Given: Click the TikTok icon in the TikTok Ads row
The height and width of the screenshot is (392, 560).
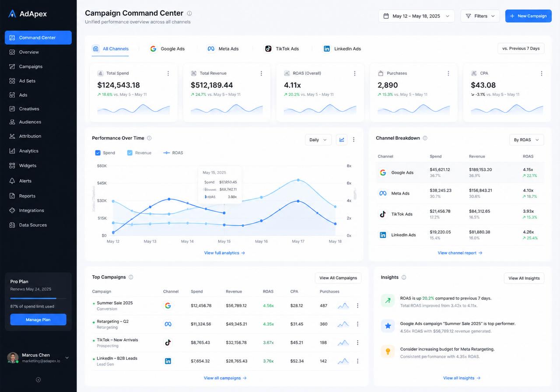Looking at the screenshot, I should (x=383, y=214).
